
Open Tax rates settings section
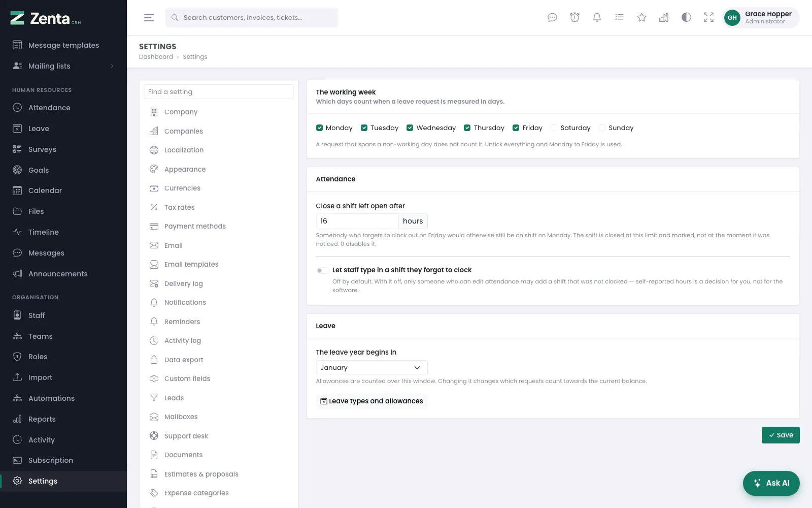[x=219, y=207]
